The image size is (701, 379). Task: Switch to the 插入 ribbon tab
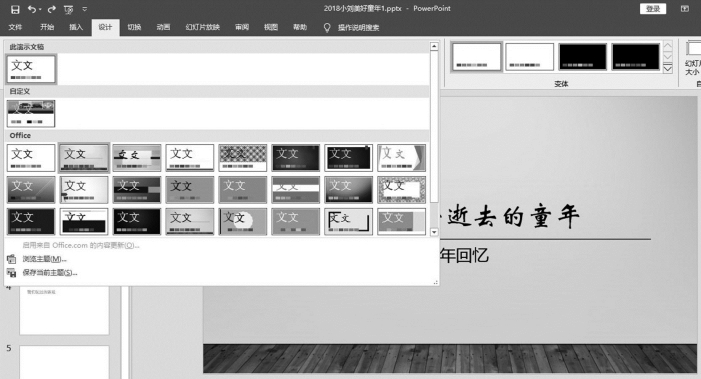tap(76, 27)
